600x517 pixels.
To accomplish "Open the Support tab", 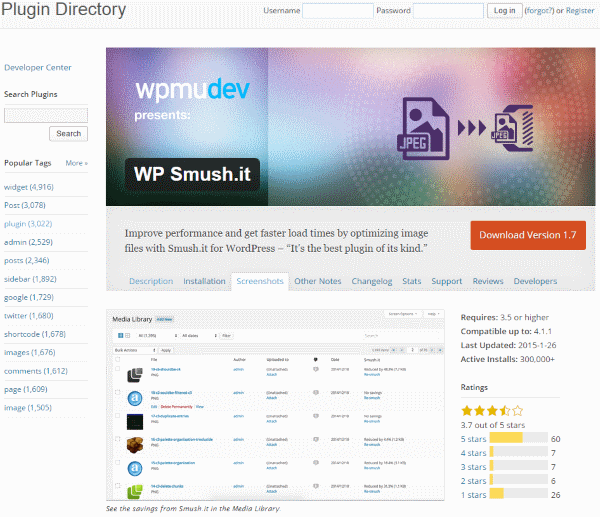I will tap(447, 281).
